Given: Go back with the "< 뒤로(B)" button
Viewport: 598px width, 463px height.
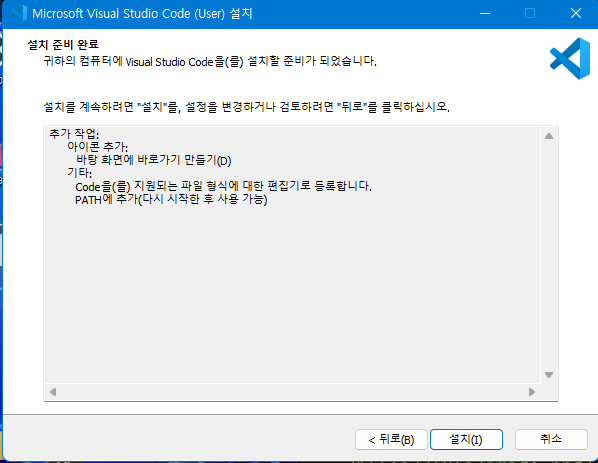Looking at the screenshot, I should 391,440.
